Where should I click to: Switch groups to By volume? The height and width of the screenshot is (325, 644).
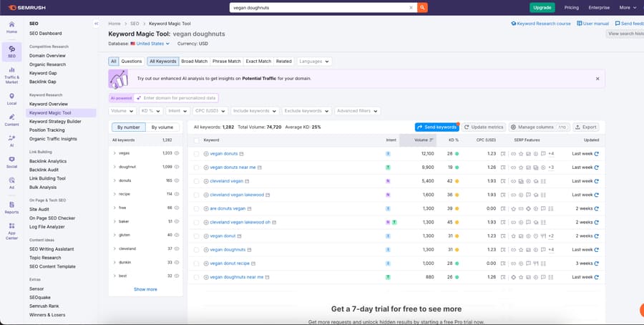[x=162, y=127]
